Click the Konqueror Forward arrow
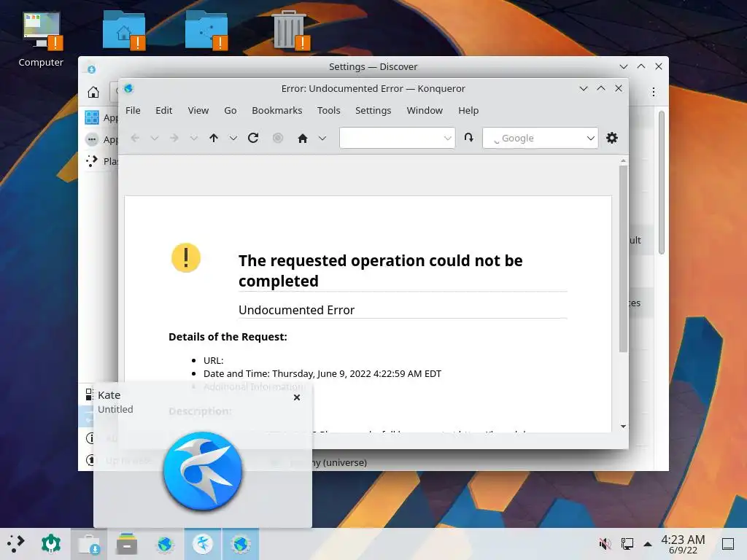The image size is (747, 560). 174,138
